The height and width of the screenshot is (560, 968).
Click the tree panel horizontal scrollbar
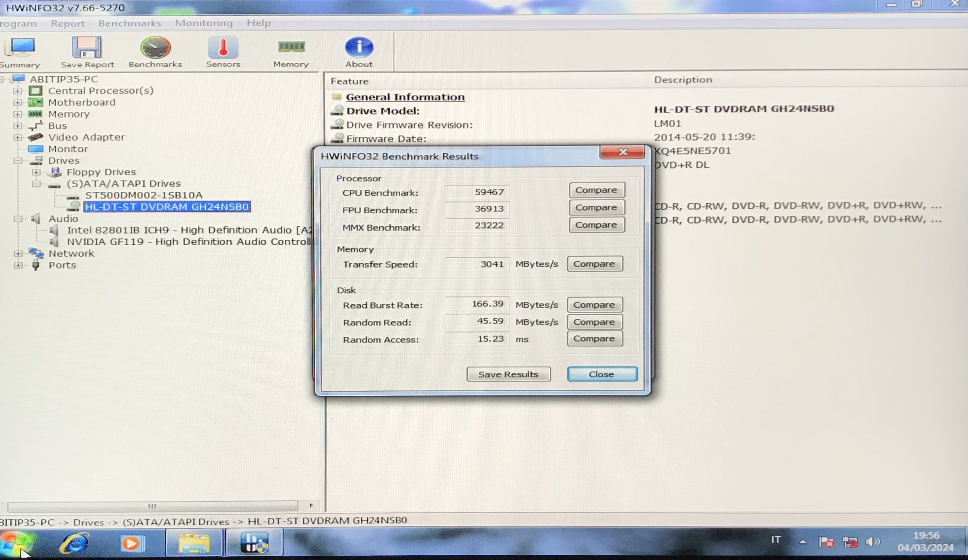pos(153,506)
